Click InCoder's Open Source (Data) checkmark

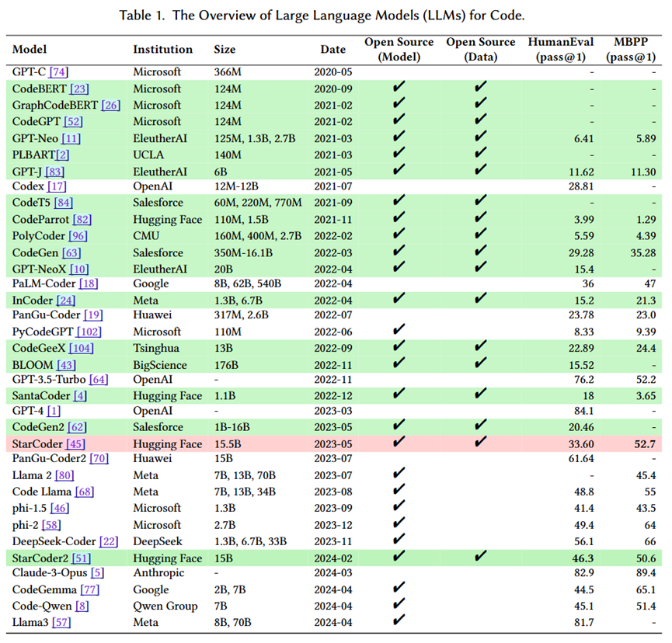[x=481, y=298]
